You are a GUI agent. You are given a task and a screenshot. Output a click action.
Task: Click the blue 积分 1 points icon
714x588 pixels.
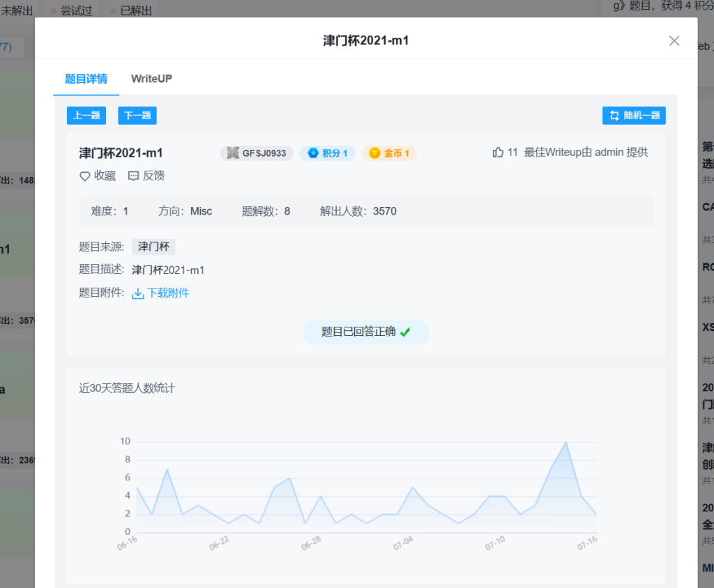313,153
